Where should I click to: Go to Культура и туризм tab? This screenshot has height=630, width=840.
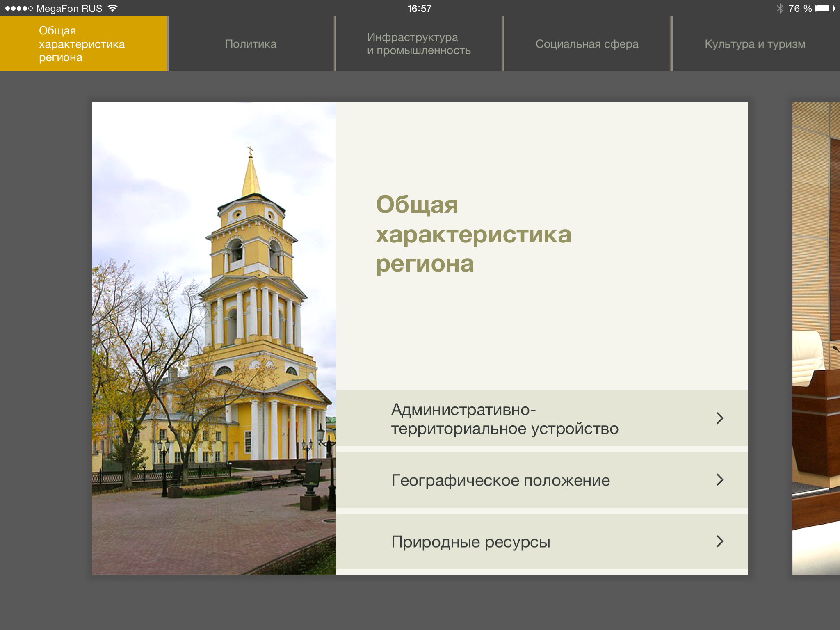(755, 44)
